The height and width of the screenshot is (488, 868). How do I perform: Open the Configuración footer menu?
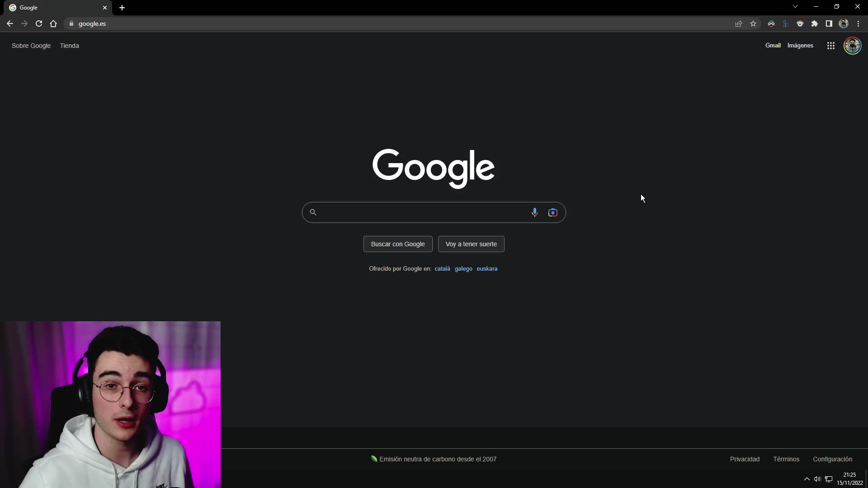[832, 459]
